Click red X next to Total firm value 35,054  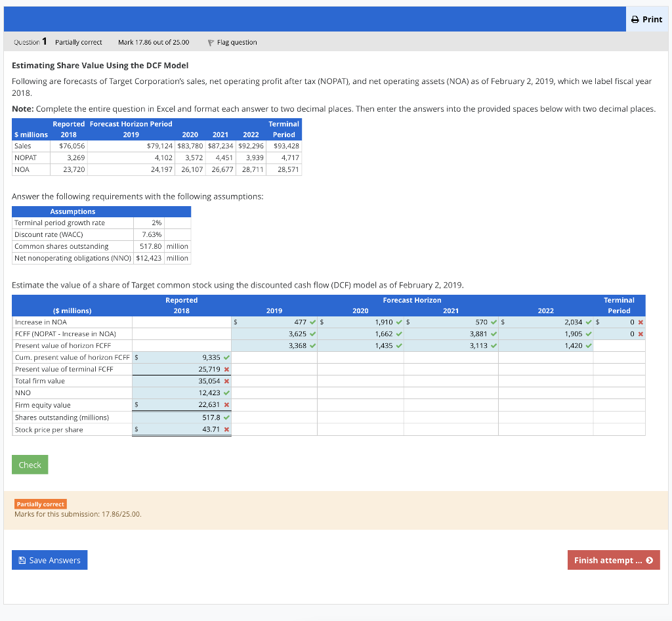tap(228, 381)
